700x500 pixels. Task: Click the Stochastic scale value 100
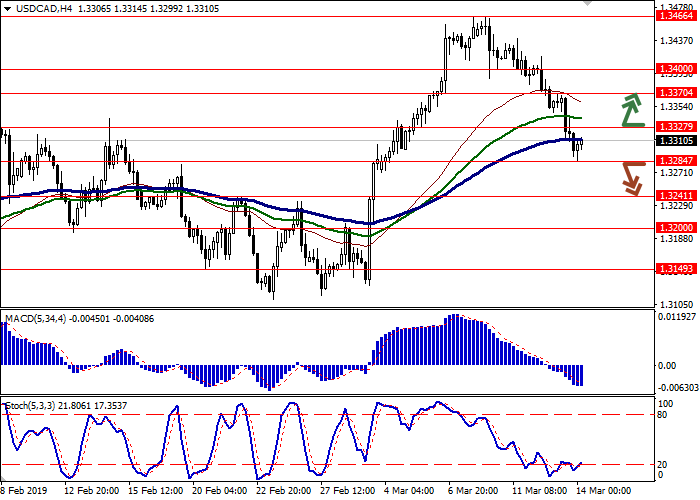point(666,404)
